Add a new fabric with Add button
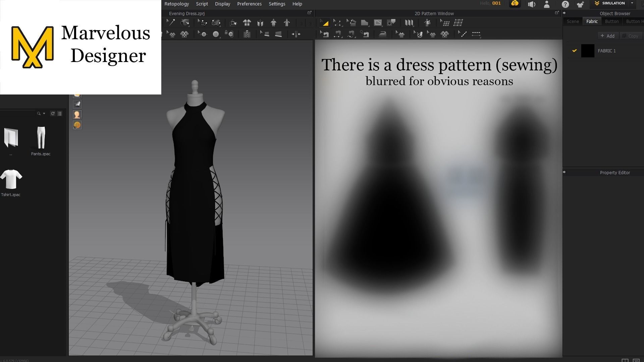Screen dimensions: 644x362 coord(608,36)
